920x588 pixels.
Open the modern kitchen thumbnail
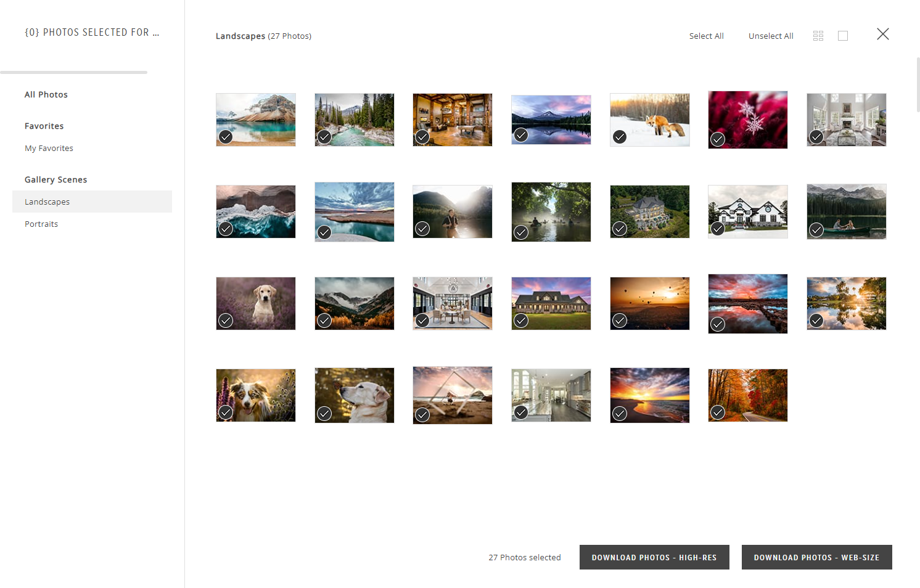551,395
